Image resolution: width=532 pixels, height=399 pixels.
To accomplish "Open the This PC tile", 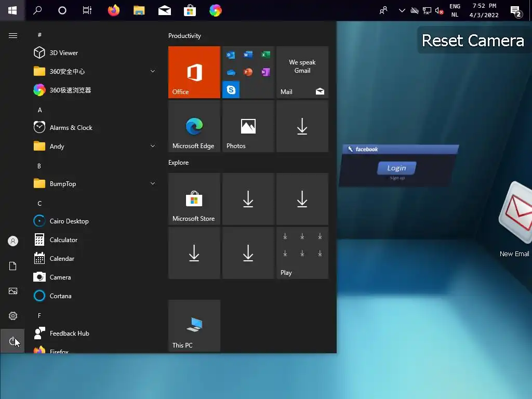I will click(x=194, y=326).
